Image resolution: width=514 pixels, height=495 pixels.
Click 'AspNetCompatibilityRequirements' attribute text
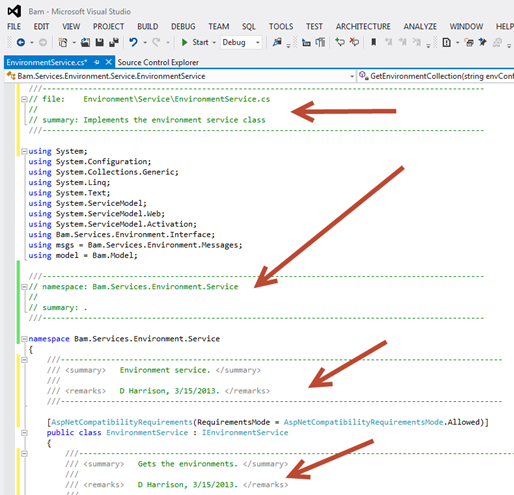point(122,422)
